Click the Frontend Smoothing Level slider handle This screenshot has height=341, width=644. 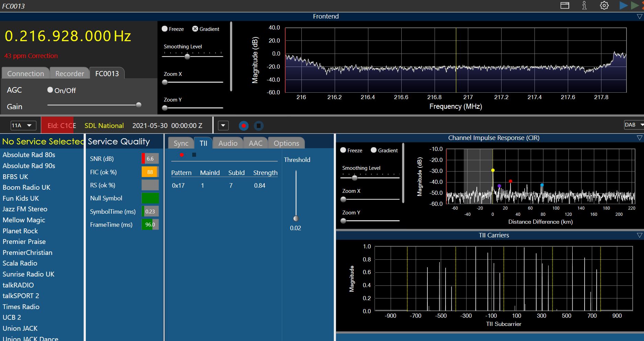click(187, 57)
